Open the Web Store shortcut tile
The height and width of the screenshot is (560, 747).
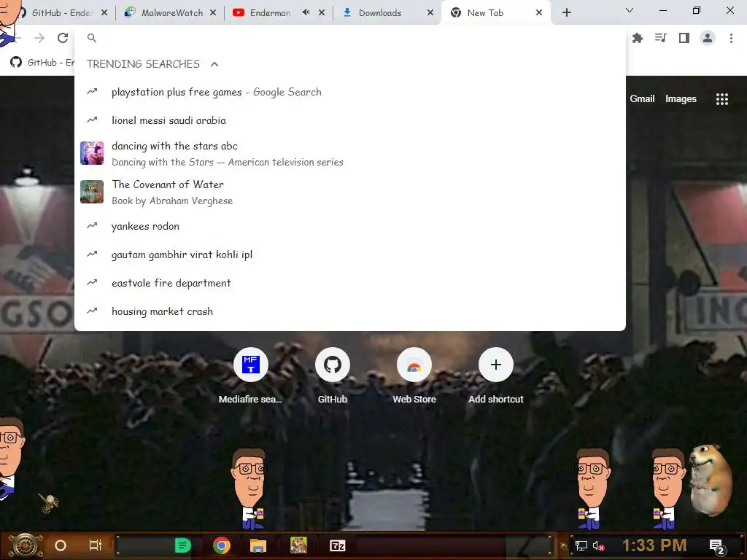coord(414,376)
